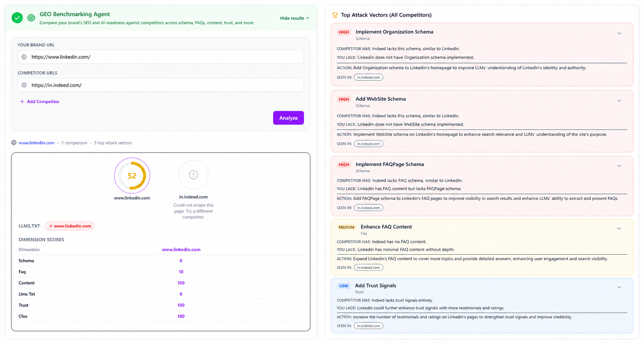The height and width of the screenshot is (344, 644).
Task: Collapse the Enhance FAQ Content card
Action: click(x=619, y=228)
